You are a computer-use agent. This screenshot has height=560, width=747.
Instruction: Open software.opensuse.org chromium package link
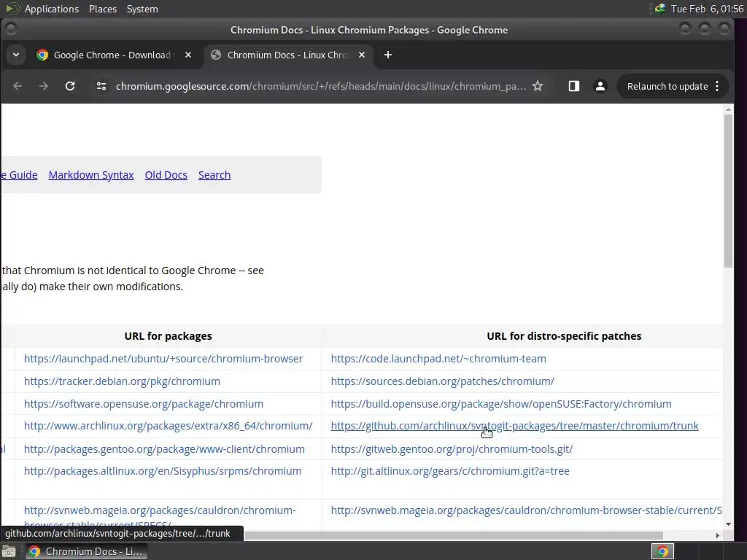(144, 403)
